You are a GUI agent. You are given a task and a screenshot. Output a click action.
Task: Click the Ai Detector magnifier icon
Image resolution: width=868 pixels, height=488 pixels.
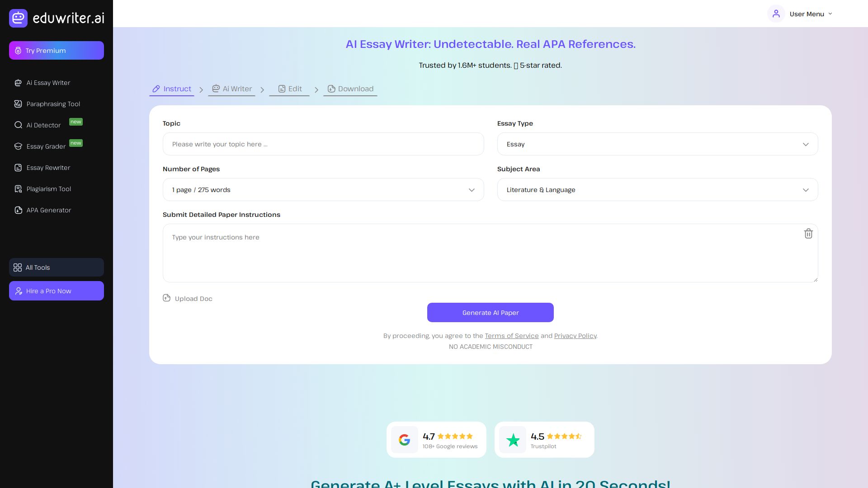click(x=18, y=125)
